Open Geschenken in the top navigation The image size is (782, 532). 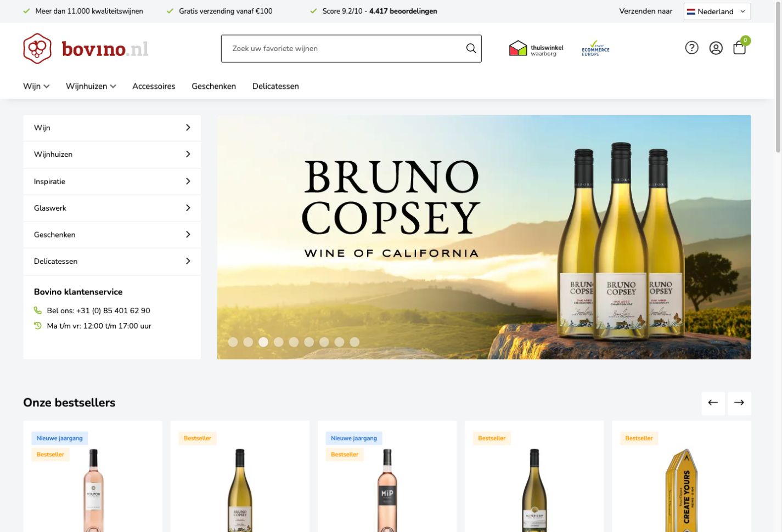tap(213, 86)
